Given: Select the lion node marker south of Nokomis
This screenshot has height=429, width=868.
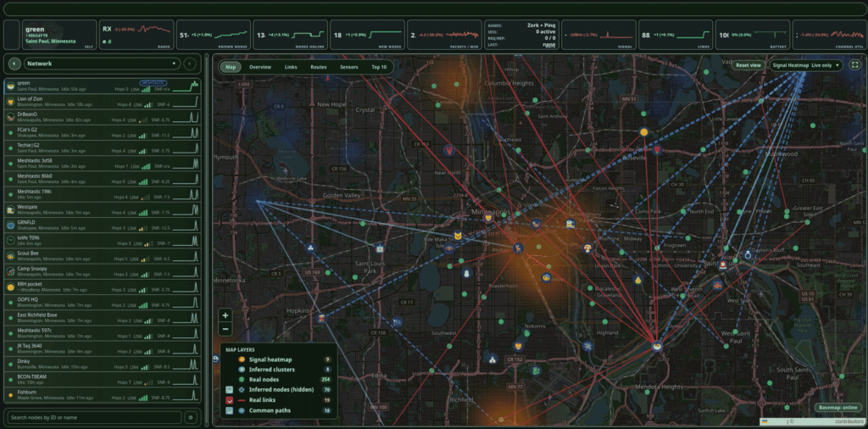Looking at the screenshot, I should coord(518,347).
